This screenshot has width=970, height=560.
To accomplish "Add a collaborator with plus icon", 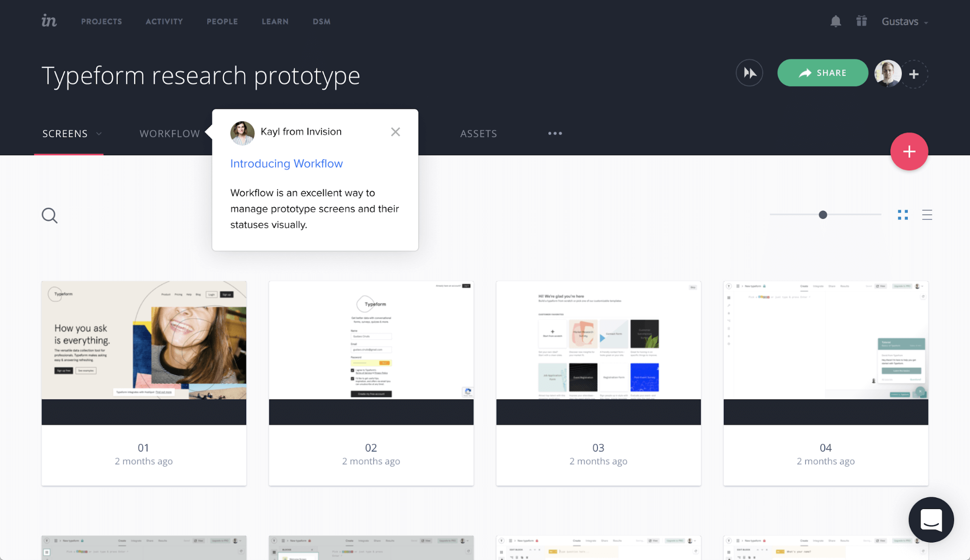I will point(914,74).
